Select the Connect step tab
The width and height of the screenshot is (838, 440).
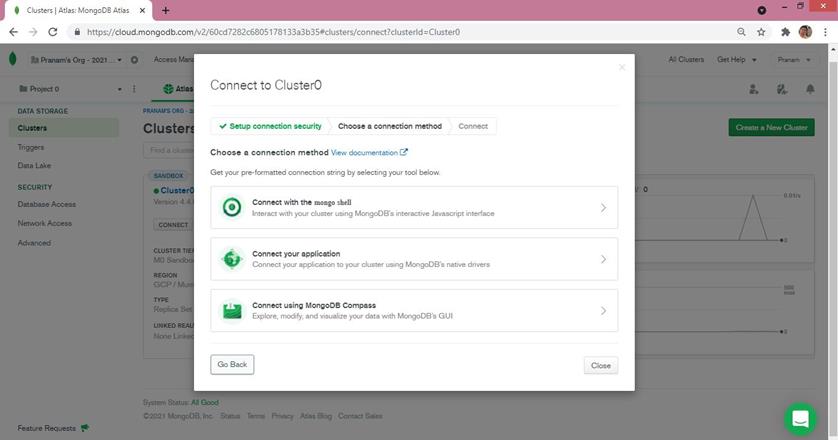click(x=473, y=126)
